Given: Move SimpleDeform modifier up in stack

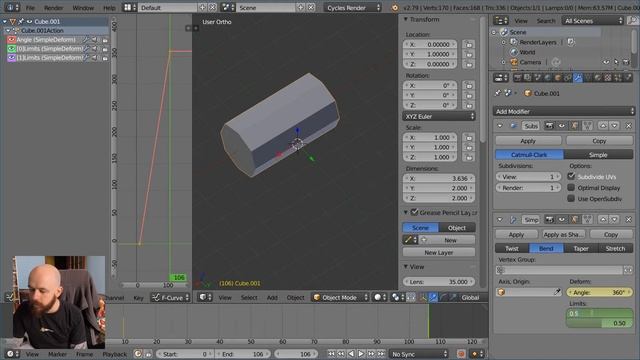Looking at the screenshot, I should (603, 220).
